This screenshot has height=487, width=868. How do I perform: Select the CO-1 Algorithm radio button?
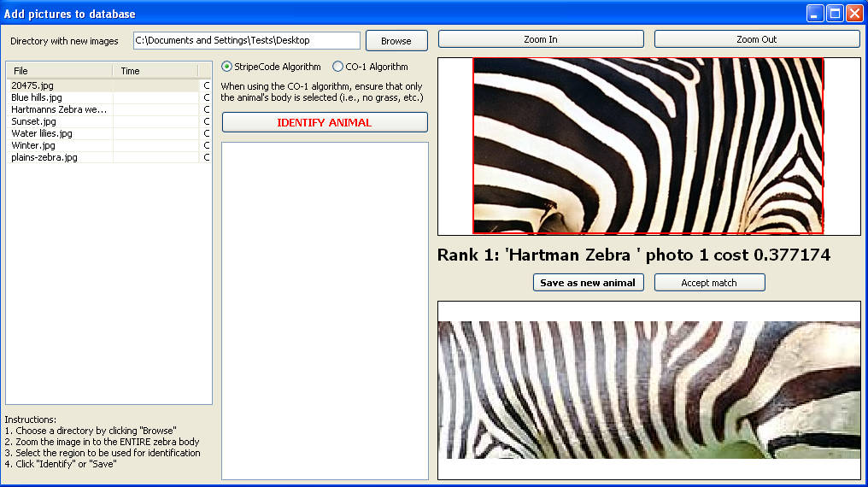(x=337, y=67)
